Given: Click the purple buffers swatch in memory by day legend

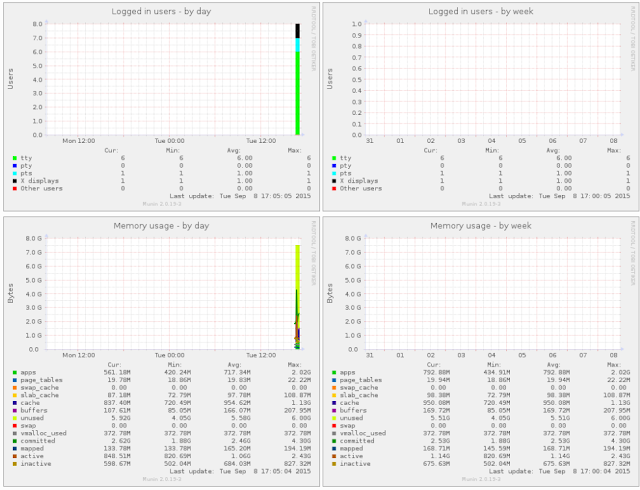Looking at the screenshot, I should click(15, 410).
